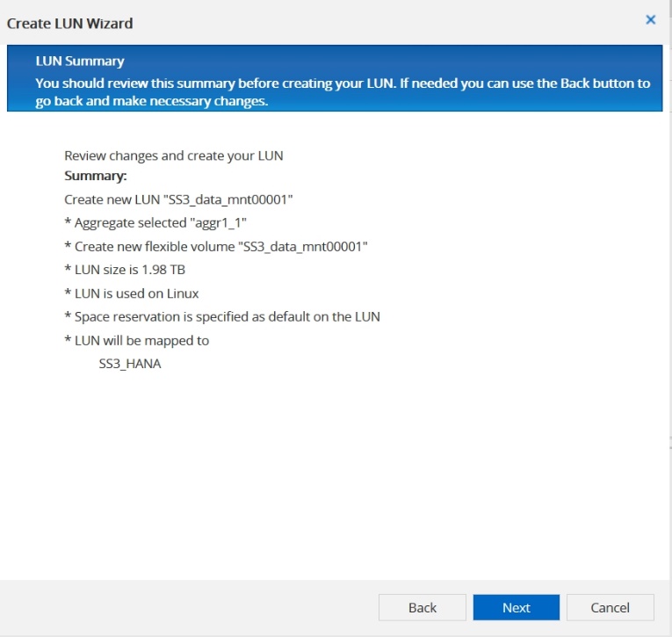Click the 'LUN is used on' line
This screenshot has height=637, width=672.
pyautogui.click(x=132, y=293)
